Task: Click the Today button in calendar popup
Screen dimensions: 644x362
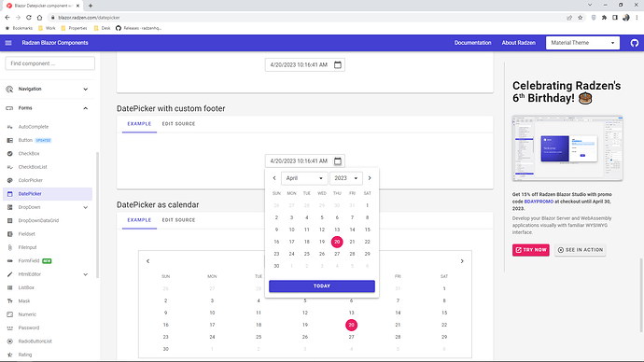Action: coord(322,286)
